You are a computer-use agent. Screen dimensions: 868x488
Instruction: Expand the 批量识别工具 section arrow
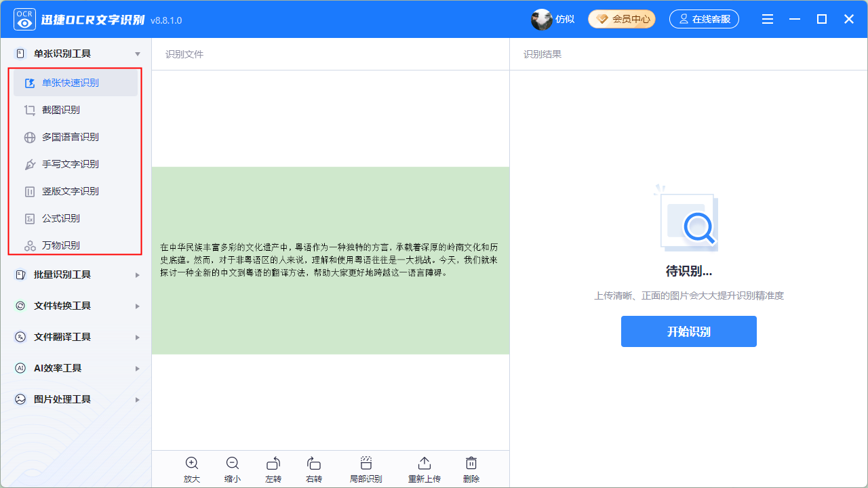(138, 274)
